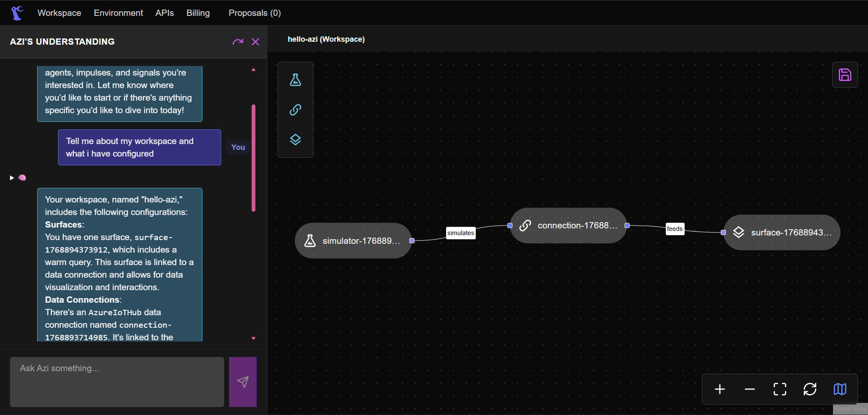Click the connection node output handle
The image size is (868, 415).
click(627, 225)
